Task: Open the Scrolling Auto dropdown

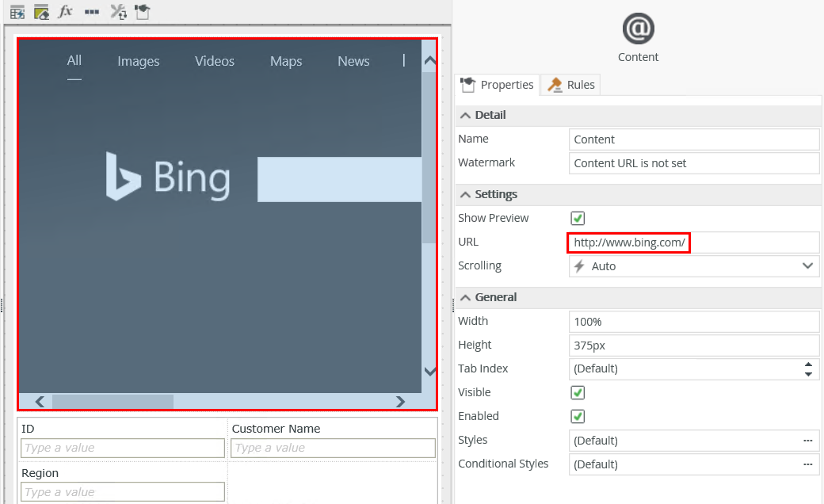Action: click(x=694, y=266)
